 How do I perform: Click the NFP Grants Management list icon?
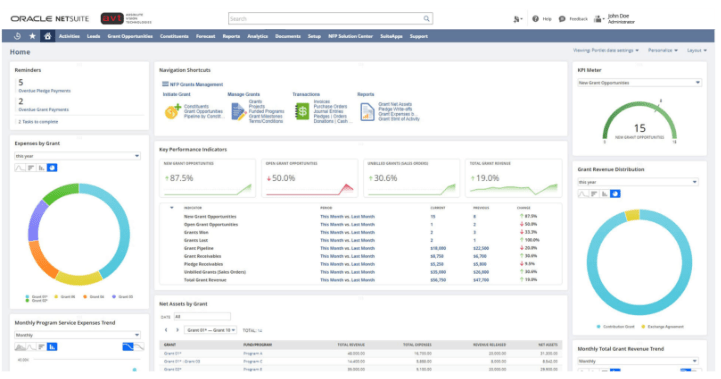tap(165, 84)
